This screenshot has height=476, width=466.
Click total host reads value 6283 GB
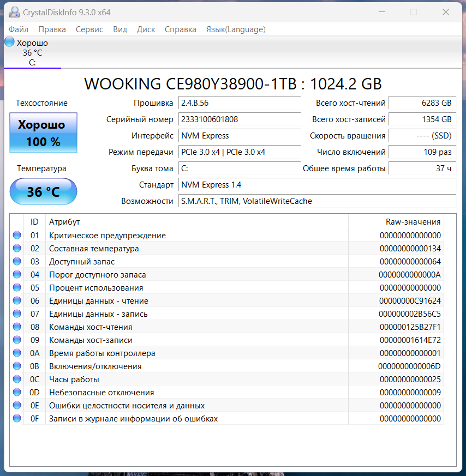(x=422, y=103)
